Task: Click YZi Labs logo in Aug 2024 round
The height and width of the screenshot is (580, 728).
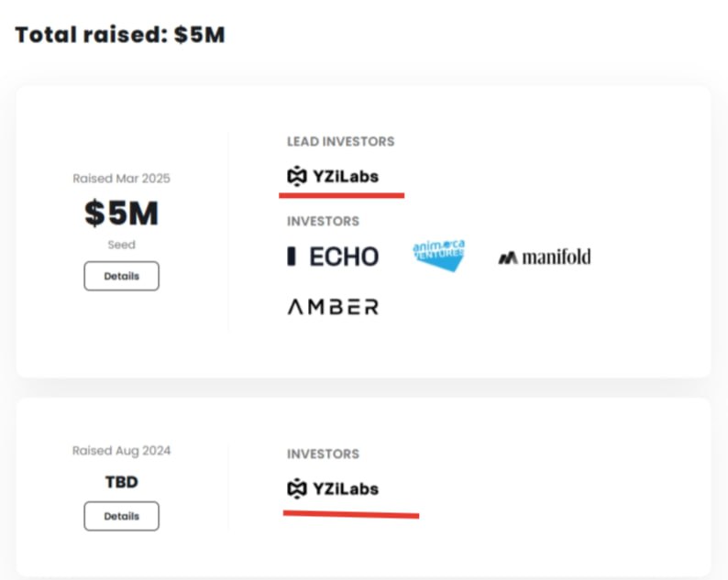Action: (x=333, y=488)
